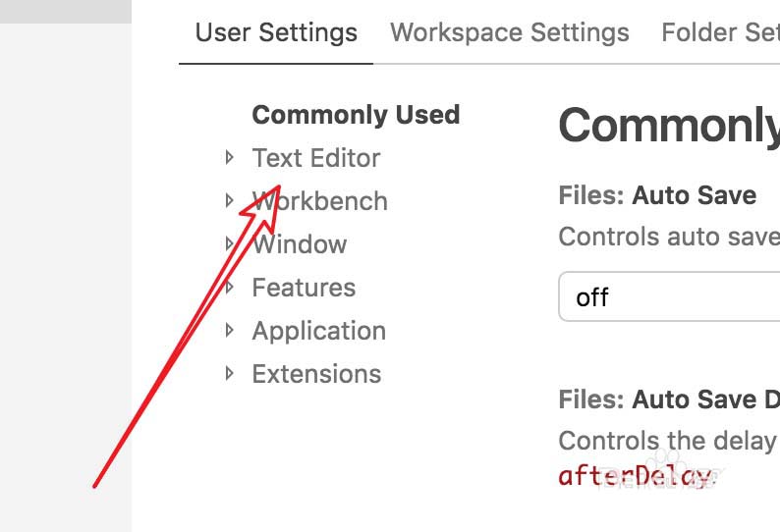
Task: Open the Workspace Settings tab
Action: pyautogui.click(x=509, y=32)
